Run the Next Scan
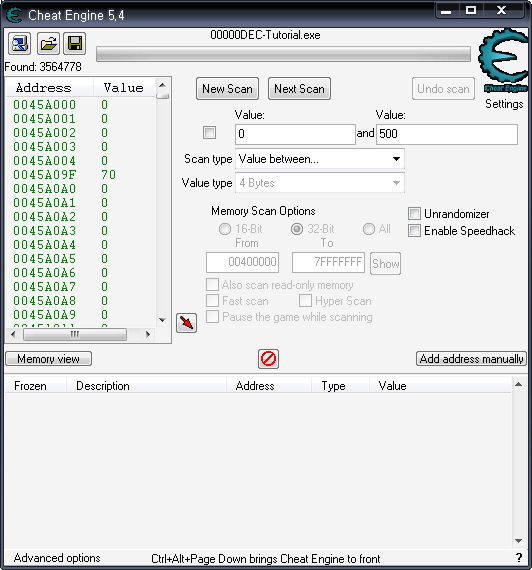Viewport: 532px width, 570px height. (299, 89)
